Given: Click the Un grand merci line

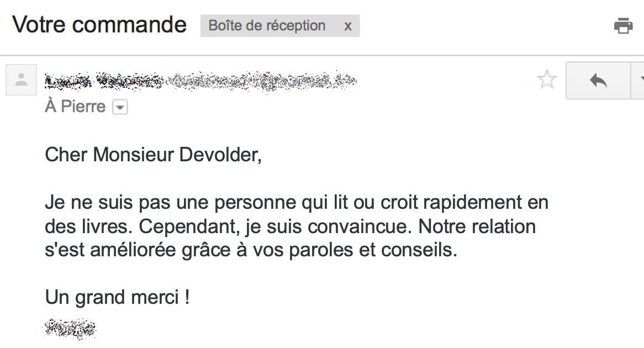Looking at the screenshot, I should [x=117, y=298].
